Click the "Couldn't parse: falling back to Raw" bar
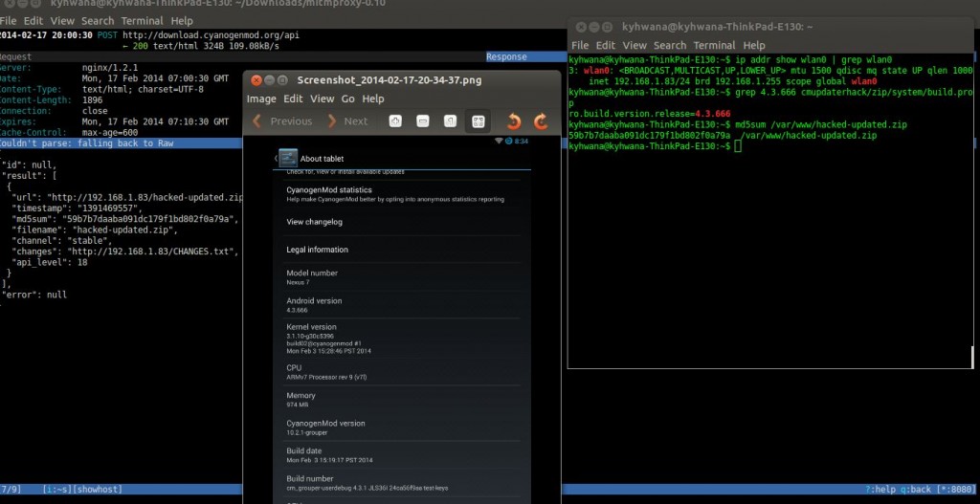The image size is (980, 504). [x=122, y=143]
